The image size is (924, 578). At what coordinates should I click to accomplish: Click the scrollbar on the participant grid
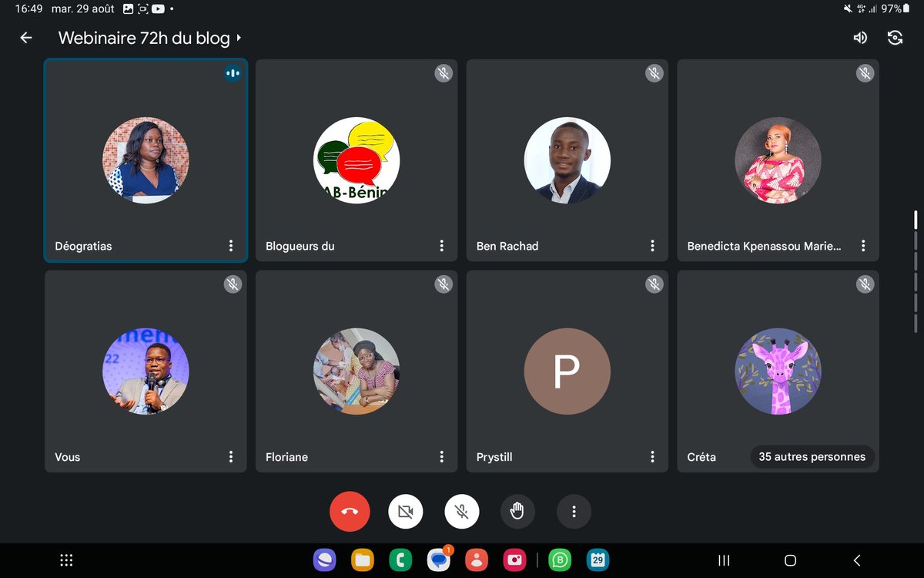(916, 271)
